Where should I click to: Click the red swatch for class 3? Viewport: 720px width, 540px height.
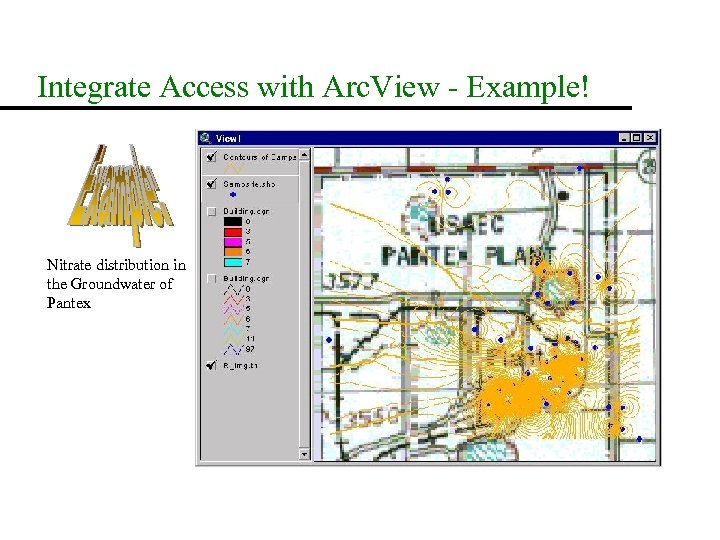coord(233,231)
